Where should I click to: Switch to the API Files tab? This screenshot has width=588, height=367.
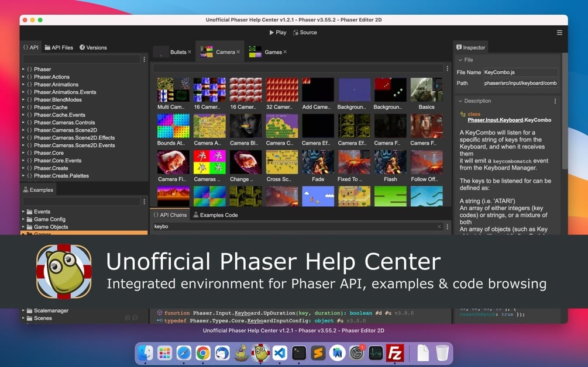(59, 47)
